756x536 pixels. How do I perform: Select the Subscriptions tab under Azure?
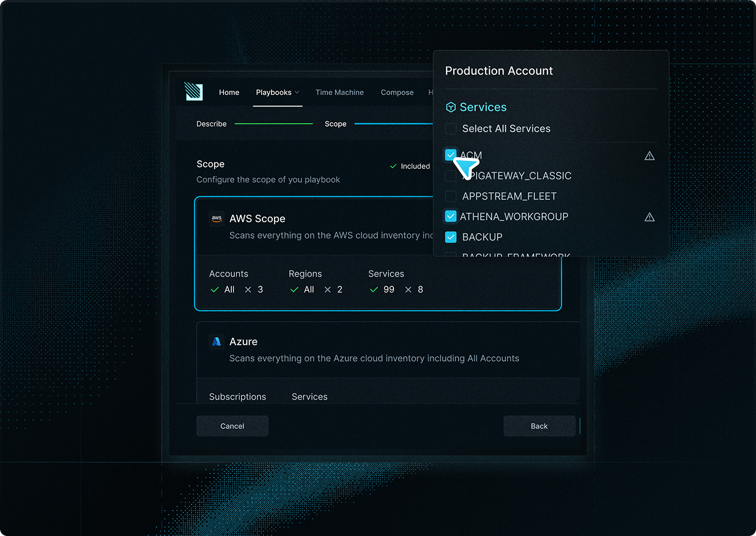tap(237, 396)
